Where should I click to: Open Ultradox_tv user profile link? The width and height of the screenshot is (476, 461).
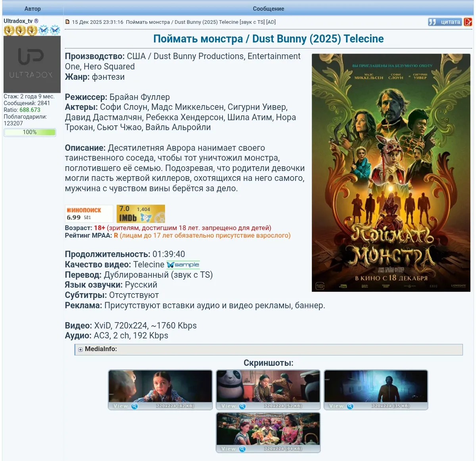(18, 21)
